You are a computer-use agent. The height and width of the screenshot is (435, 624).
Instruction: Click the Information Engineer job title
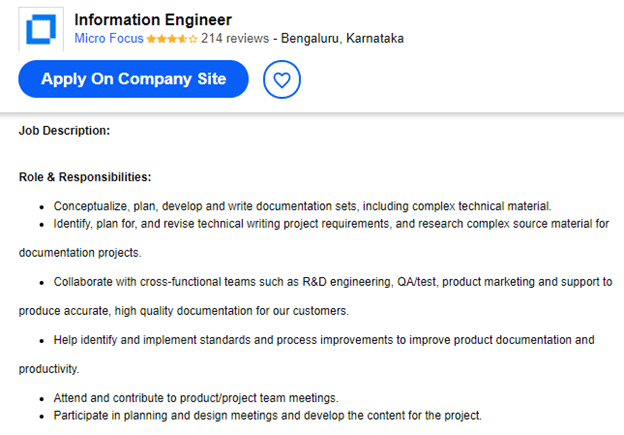(x=153, y=20)
